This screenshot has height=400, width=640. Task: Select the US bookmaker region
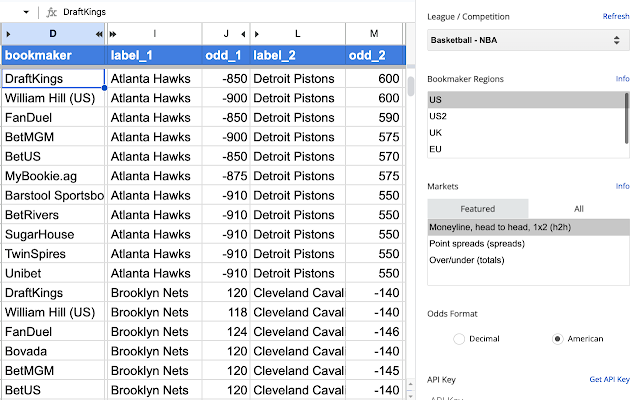click(x=526, y=100)
